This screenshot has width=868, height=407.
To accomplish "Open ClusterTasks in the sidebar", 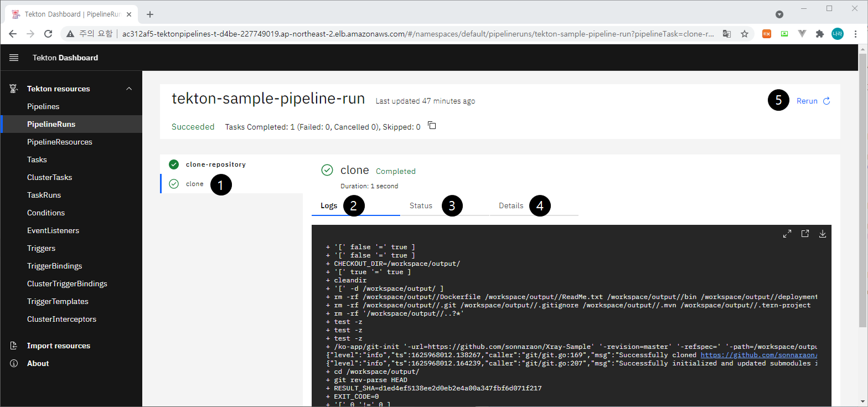I will (x=71, y=177).
